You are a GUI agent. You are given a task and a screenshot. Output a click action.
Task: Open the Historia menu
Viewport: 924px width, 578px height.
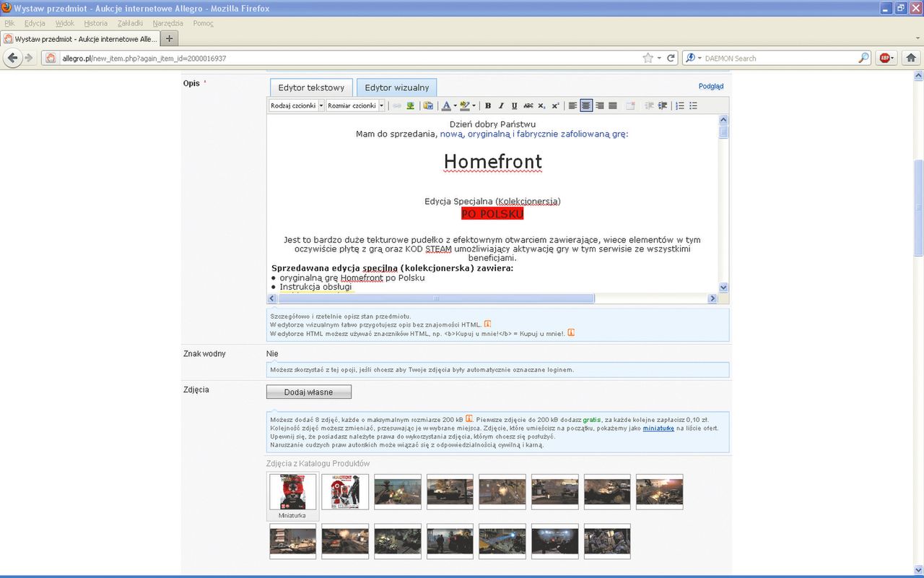(95, 23)
